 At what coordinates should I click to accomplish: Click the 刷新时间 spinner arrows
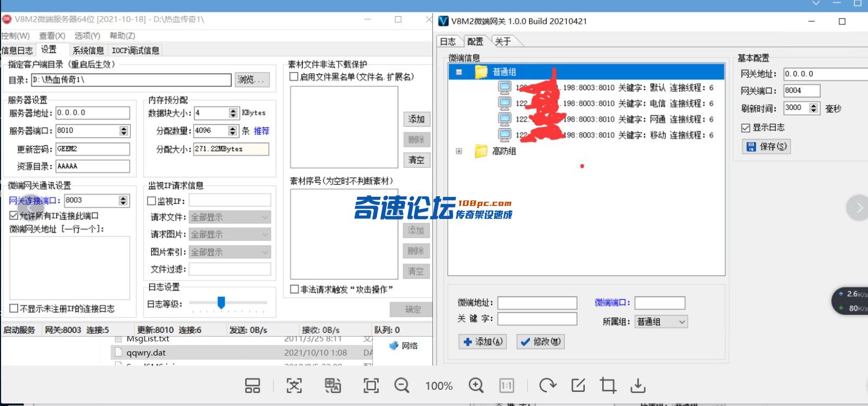(x=814, y=108)
